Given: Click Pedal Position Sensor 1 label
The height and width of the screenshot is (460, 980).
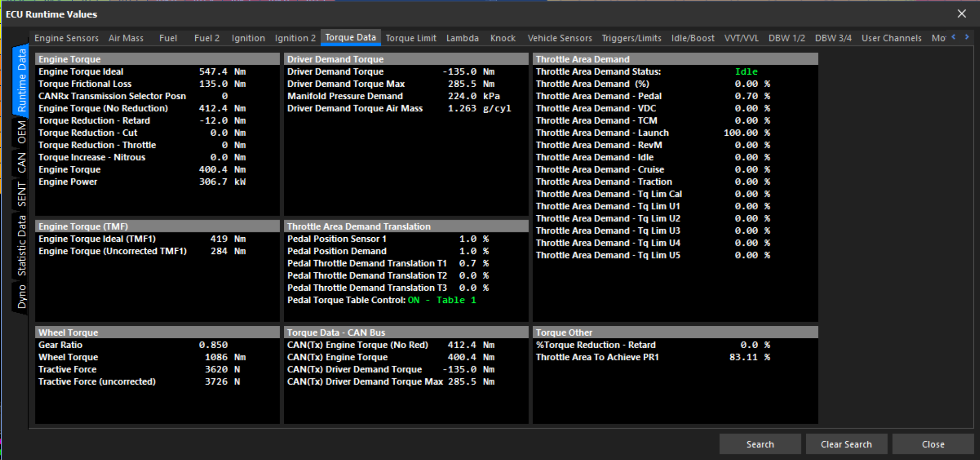Looking at the screenshot, I should (337, 239).
